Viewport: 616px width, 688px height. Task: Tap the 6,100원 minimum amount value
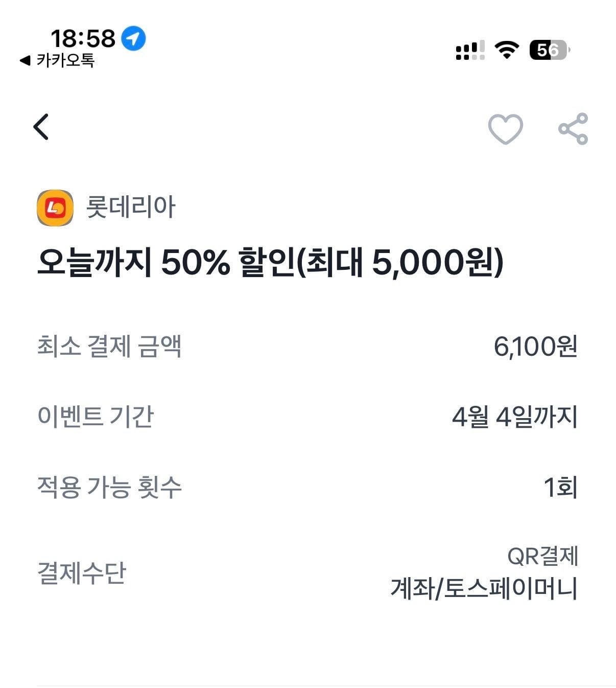[x=535, y=347]
